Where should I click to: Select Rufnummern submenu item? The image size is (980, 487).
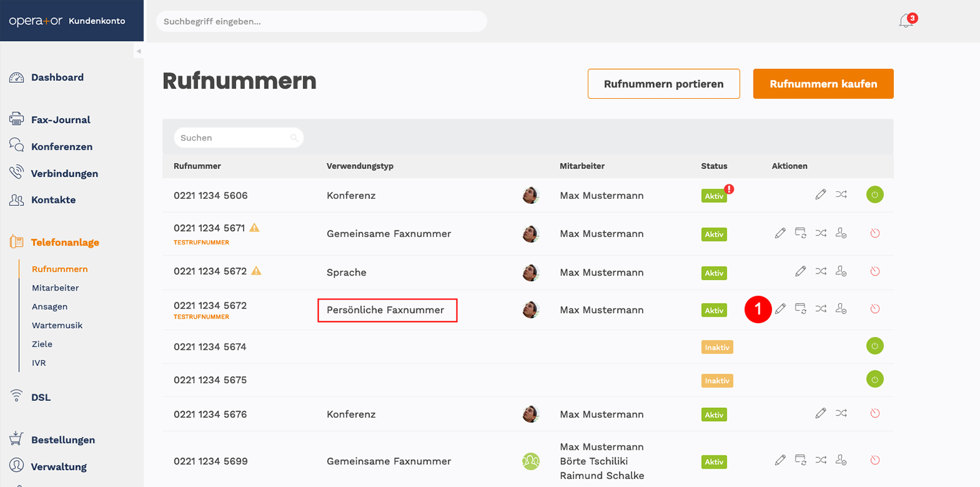coord(59,269)
